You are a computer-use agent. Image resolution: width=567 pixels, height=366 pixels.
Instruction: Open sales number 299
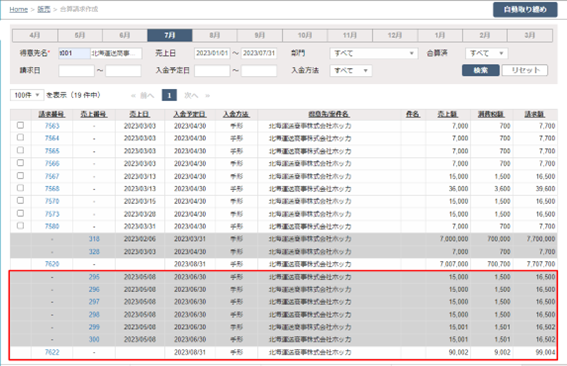tap(94, 327)
